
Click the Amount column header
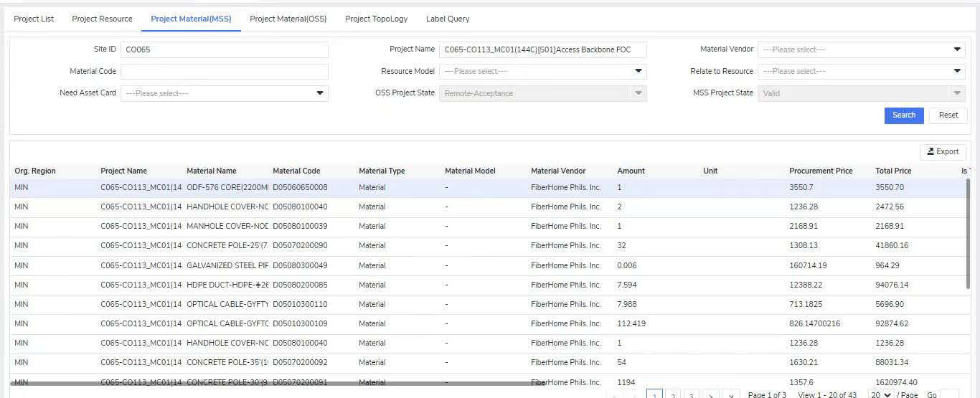(x=631, y=171)
